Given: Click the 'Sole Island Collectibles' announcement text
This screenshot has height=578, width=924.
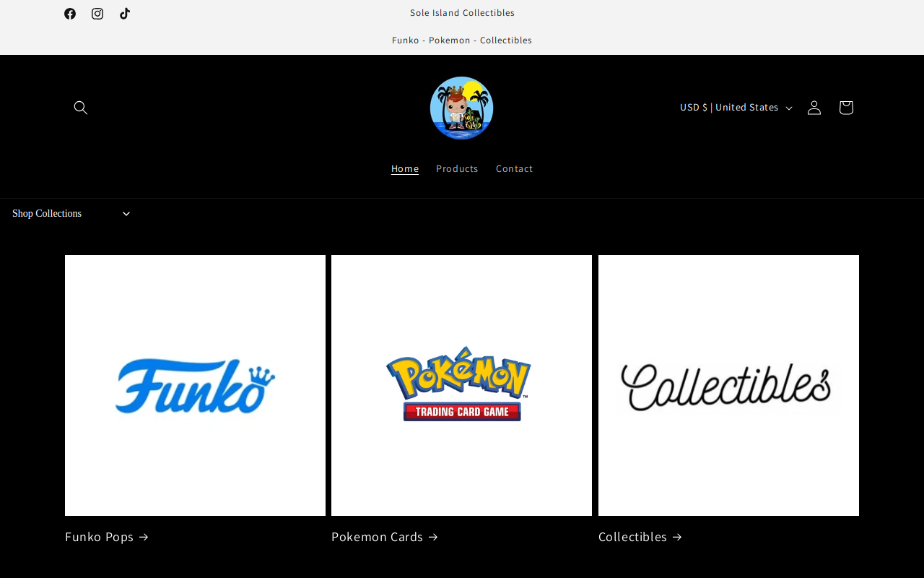Looking at the screenshot, I should pyautogui.click(x=462, y=13).
